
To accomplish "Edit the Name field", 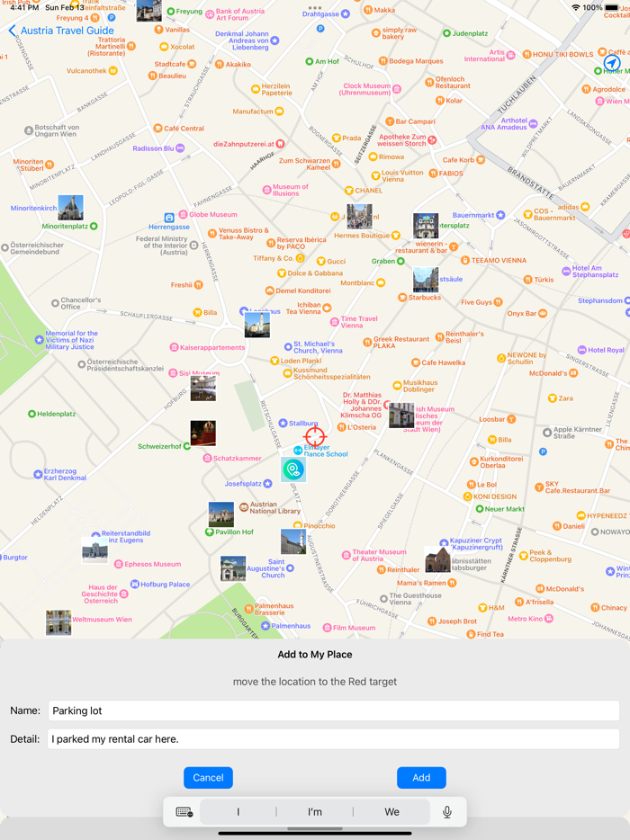I will (x=334, y=710).
